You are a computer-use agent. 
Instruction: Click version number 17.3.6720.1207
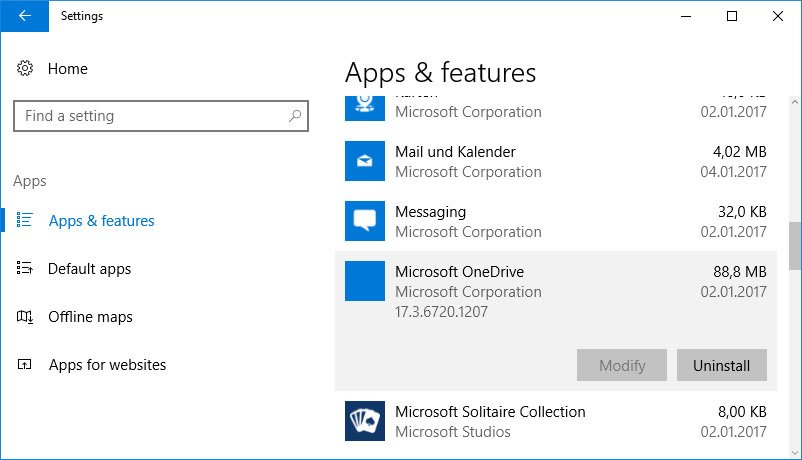tap(441, 312)
